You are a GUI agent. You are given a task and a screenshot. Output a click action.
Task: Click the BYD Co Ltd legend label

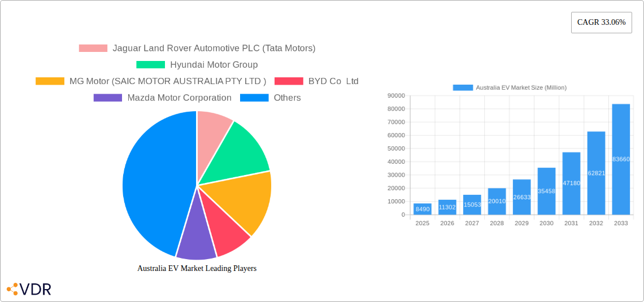coord(333,81)
